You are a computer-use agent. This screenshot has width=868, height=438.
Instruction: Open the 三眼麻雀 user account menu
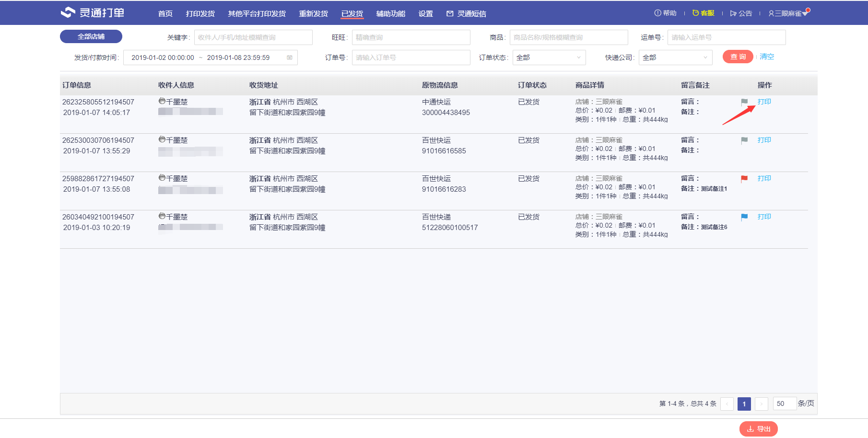pyautogui.click(x=788, y=13)
